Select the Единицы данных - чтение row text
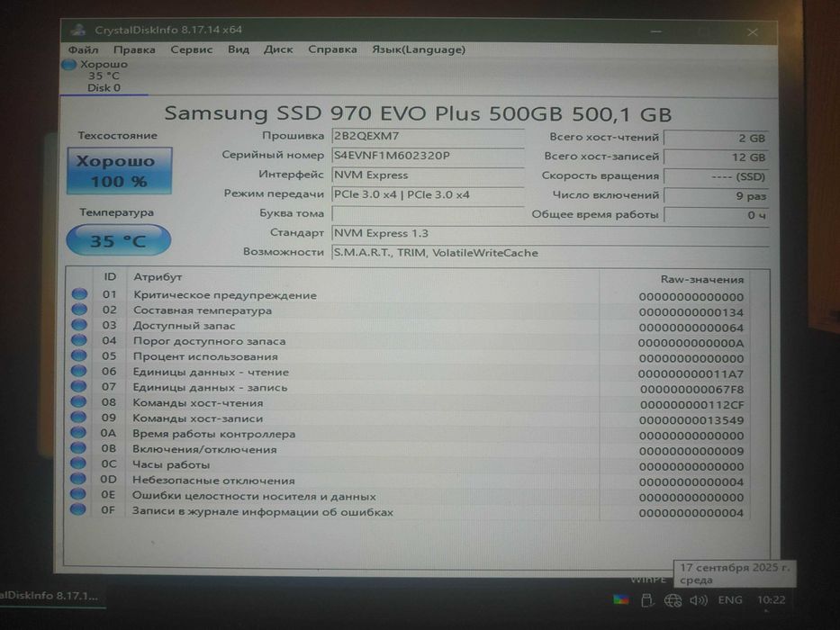Viewport: 840px width, 630px height. (x=211, y=373)
